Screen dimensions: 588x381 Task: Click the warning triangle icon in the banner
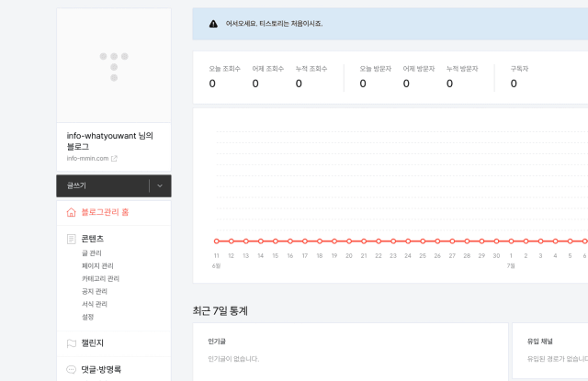point(213,24)
